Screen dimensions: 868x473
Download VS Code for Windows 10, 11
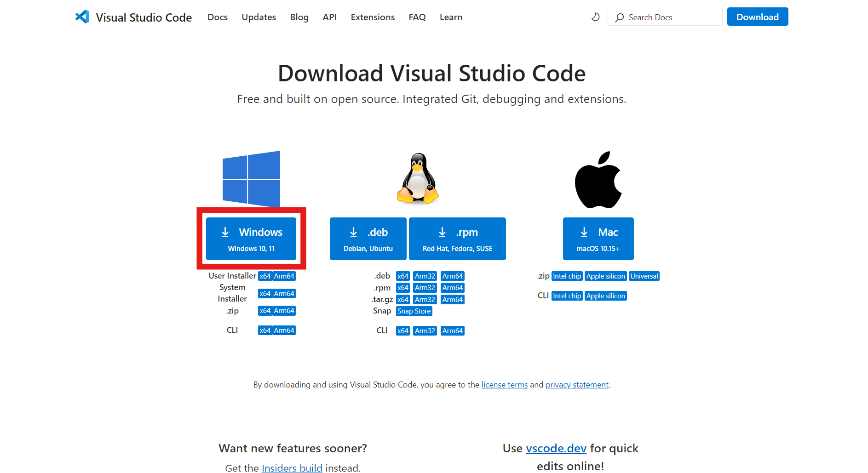pyautogui.click(x=251, y=239)
